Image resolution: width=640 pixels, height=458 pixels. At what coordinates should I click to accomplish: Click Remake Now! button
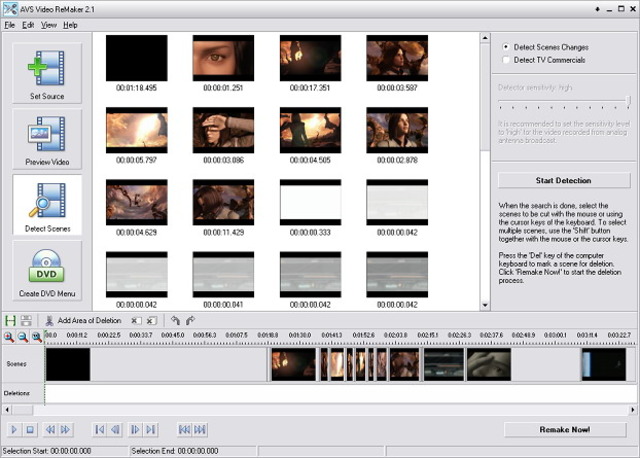pos(565,429)
